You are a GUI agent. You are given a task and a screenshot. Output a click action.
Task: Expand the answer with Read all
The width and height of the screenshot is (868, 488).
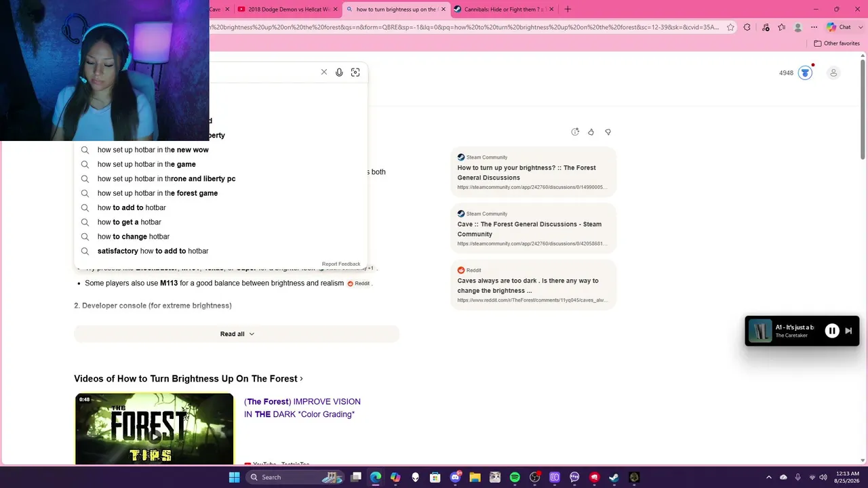coord(237,334)
